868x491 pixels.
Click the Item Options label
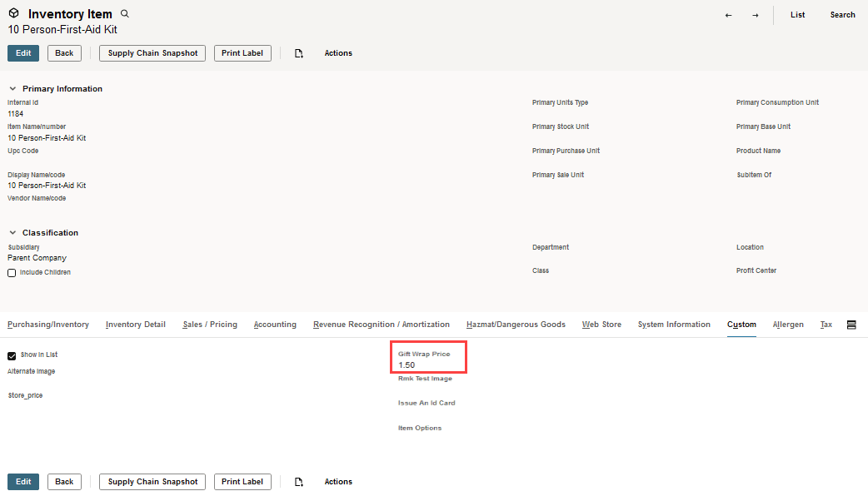[x=420, y=428]
